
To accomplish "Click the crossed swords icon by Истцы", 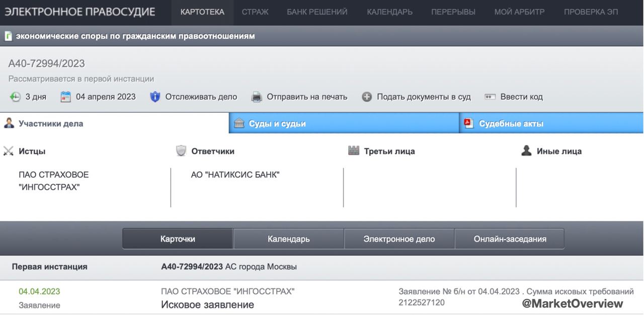I will (x=8, y=151).
